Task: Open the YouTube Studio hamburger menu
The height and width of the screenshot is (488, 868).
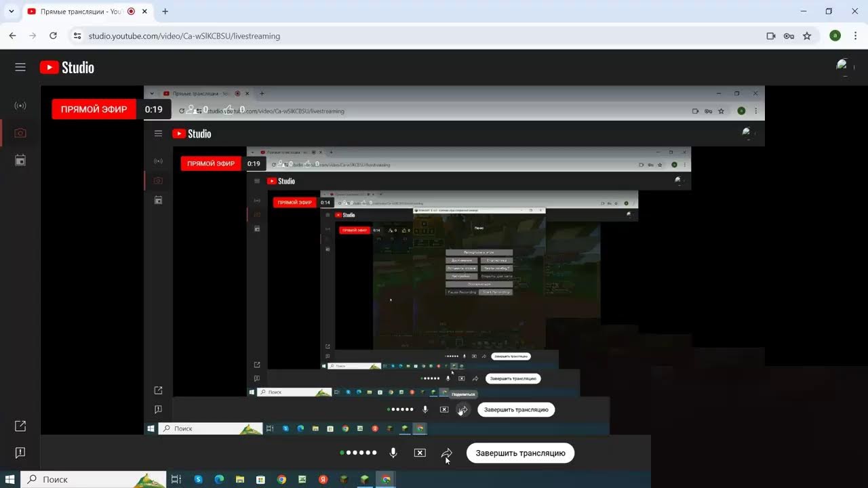Action: 20,67
